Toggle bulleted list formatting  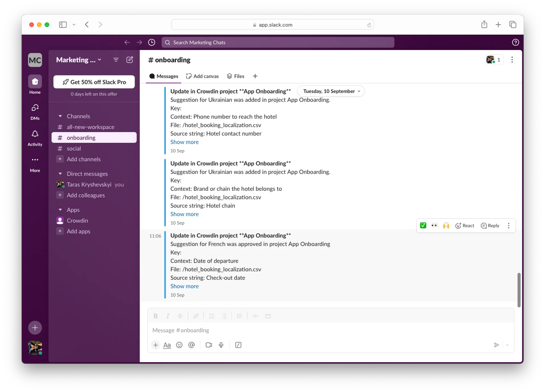[x=224, y=316]
